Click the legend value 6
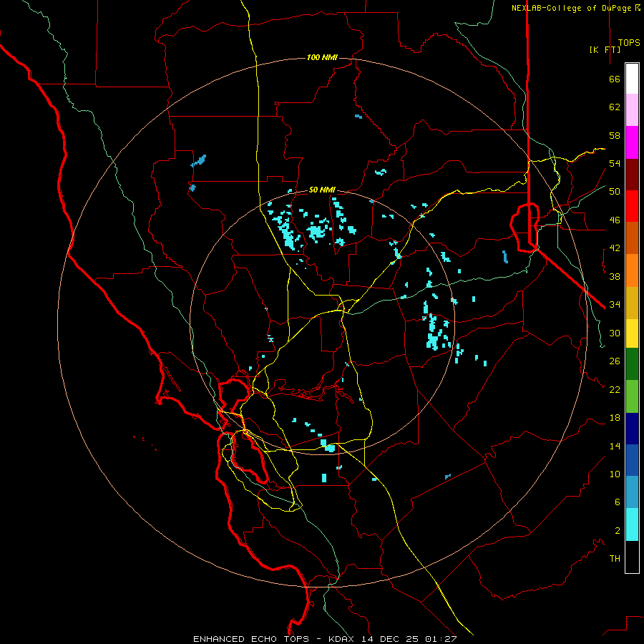The width and height of the screenshot is (644, 644). pos(618,502)
